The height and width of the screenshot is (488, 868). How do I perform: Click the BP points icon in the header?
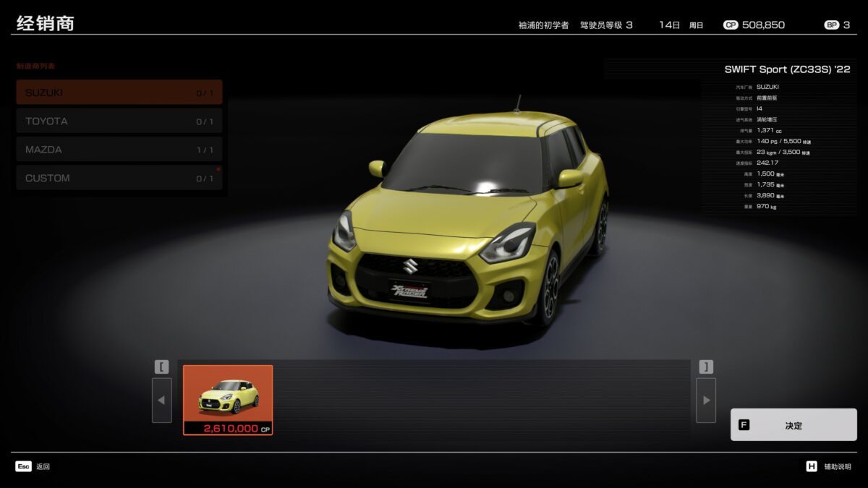832,25
